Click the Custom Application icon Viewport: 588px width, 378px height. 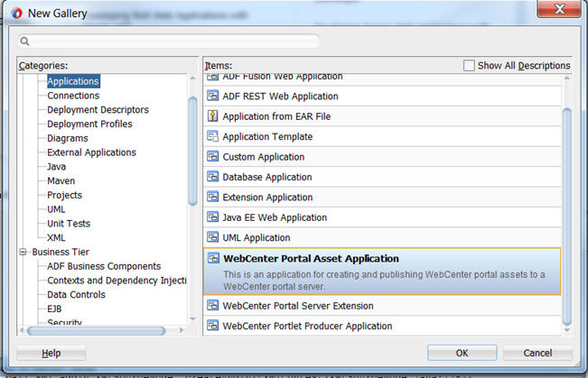[213, 157]
